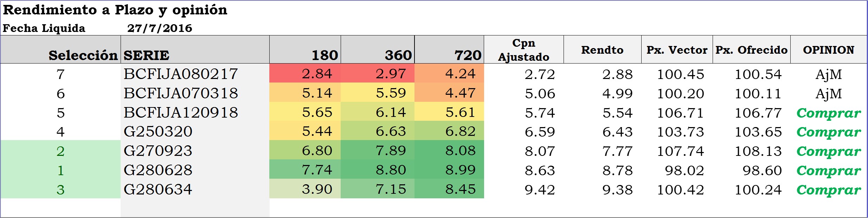Select the dark green 8.99 cell
This screenshot has width=868, height=218.
460,170
